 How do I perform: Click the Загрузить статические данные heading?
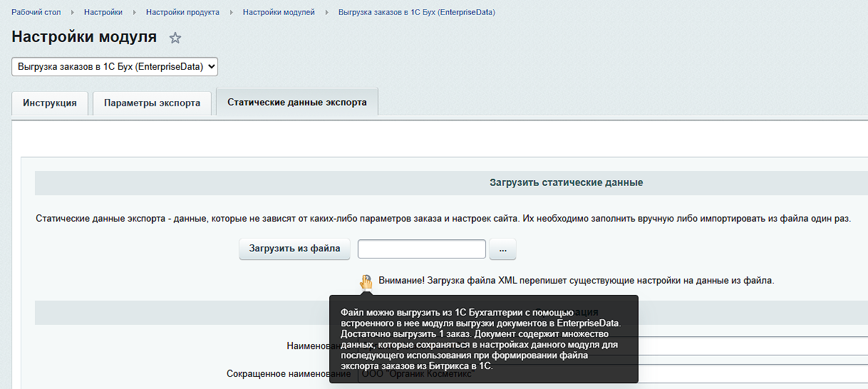pos(567,182)
